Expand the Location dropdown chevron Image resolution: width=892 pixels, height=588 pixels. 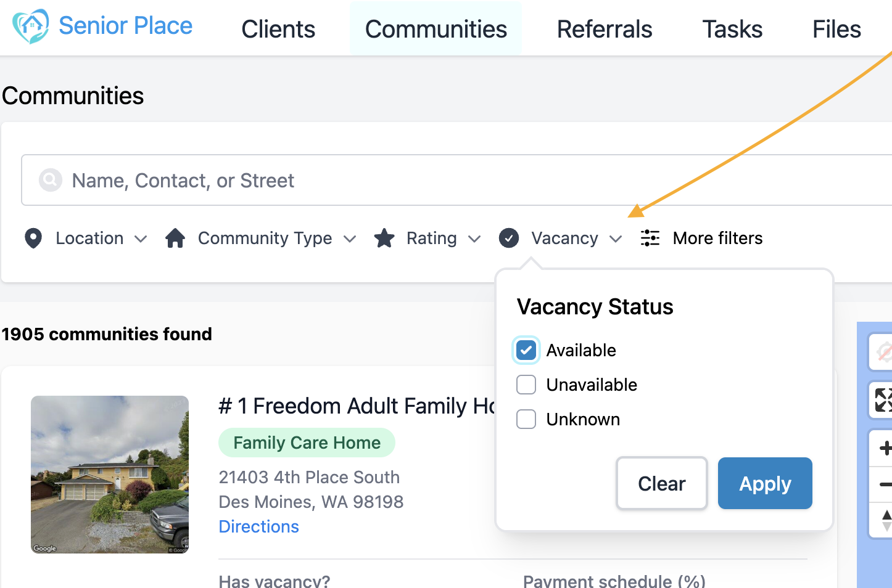(141, 239)
